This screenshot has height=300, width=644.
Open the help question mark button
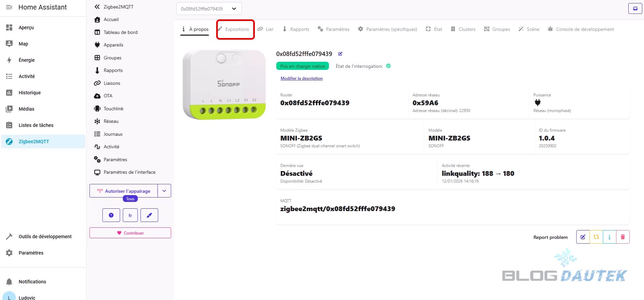111,215
